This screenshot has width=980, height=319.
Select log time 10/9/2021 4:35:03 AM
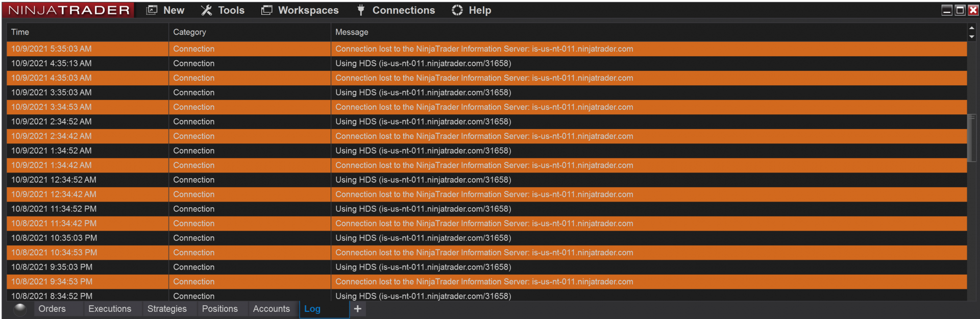coord(52,78)
